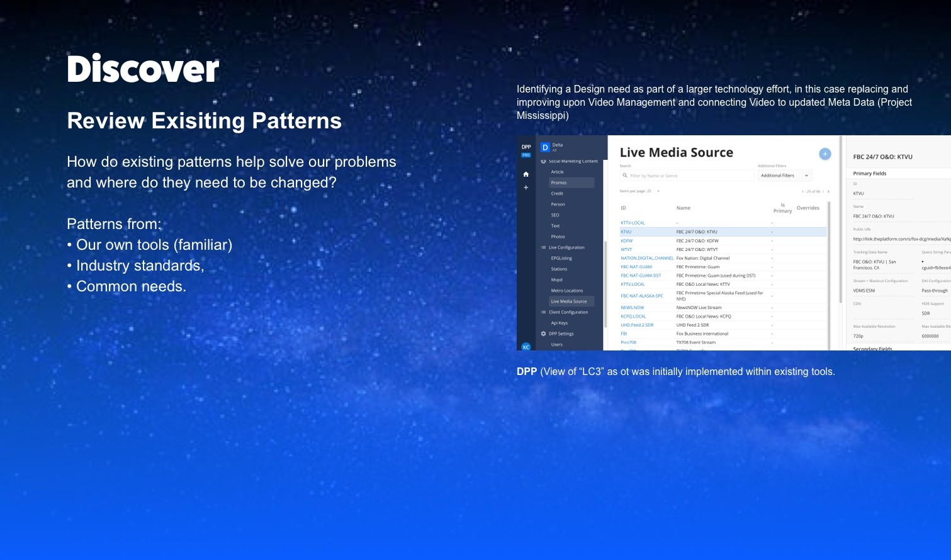The height and width of the screenshot is (560, 951).
Task: Open Live Media Source in the sidebar
Action: pyautogui.click(x=571, y=301)
